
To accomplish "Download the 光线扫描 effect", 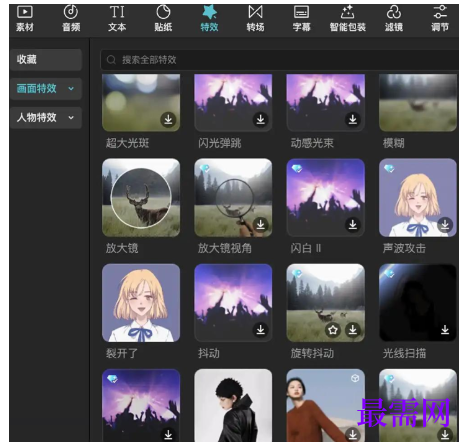I will [445, 330].
